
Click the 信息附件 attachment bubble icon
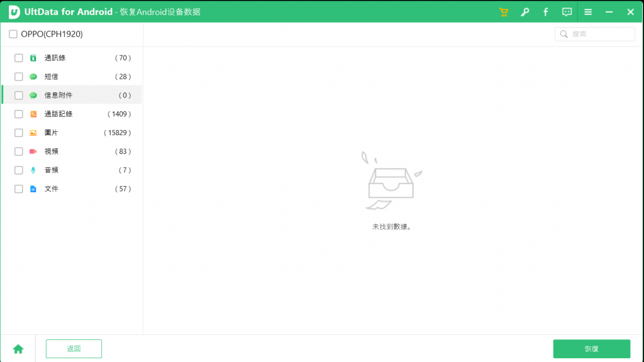(33, 96)
